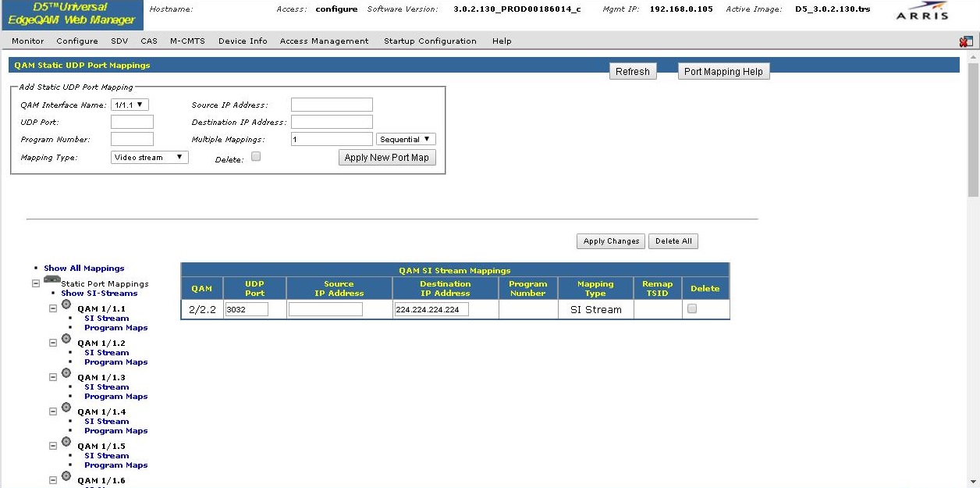The image size is (980, 488).
Task: Click the UDP Port 3032 table field
Action: [247, 309]
